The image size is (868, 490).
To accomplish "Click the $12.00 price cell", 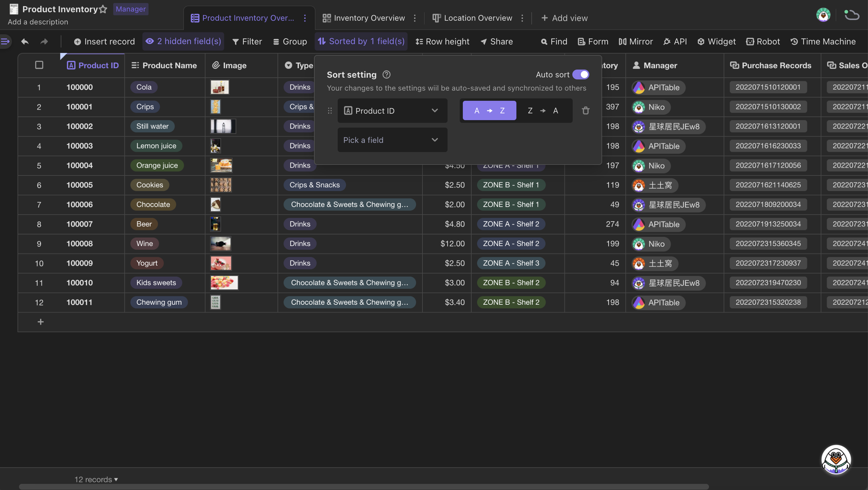I will tap(447, 244).
